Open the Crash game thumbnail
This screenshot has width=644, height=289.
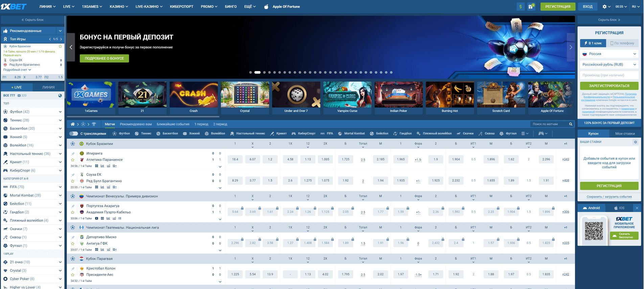(x=193, y=98)
